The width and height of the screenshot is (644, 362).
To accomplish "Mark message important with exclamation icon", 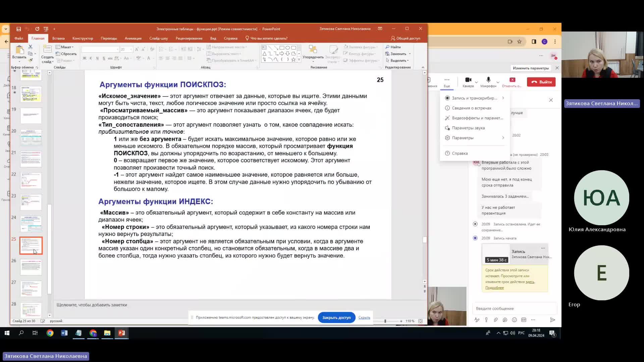I will (486, 320).
